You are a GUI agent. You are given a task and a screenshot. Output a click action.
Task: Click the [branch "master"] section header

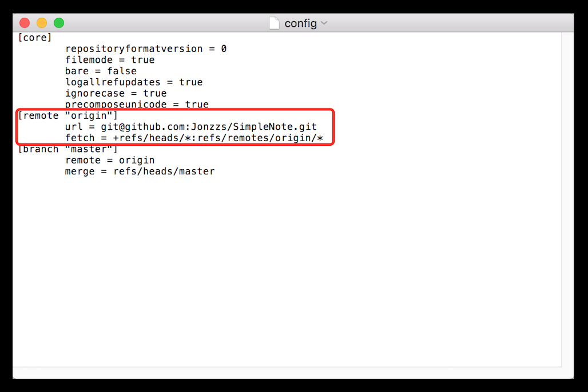click(67, 149)
